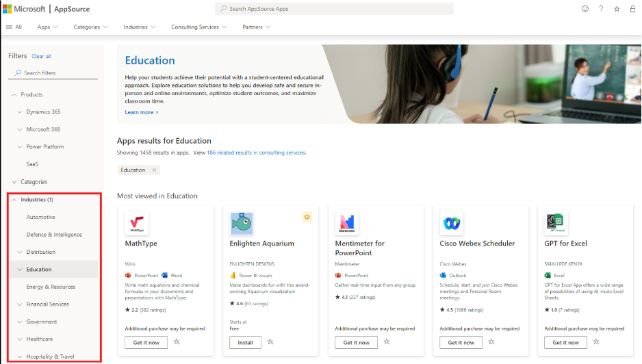Viewport: 642px width, 364px height.
Task: Click the Microsoft logo in header
Action: [x=25, y=9]
